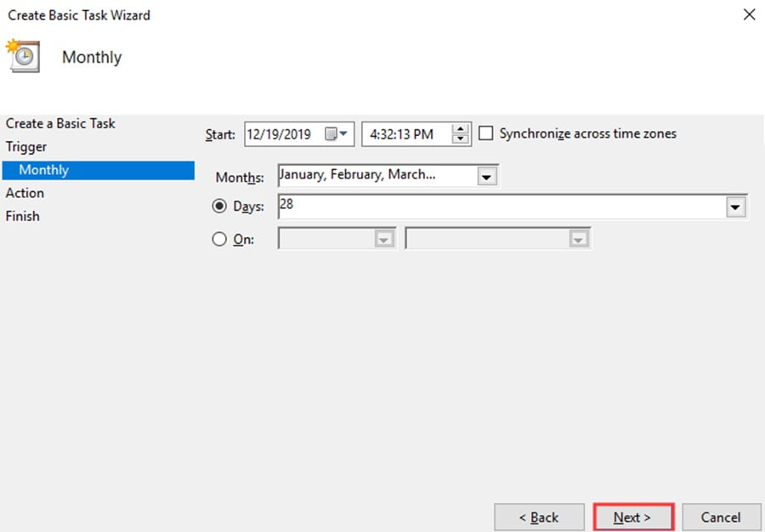
Task: Enable Synchronize across time zones checkbox
Action: [x=485, y=133]
